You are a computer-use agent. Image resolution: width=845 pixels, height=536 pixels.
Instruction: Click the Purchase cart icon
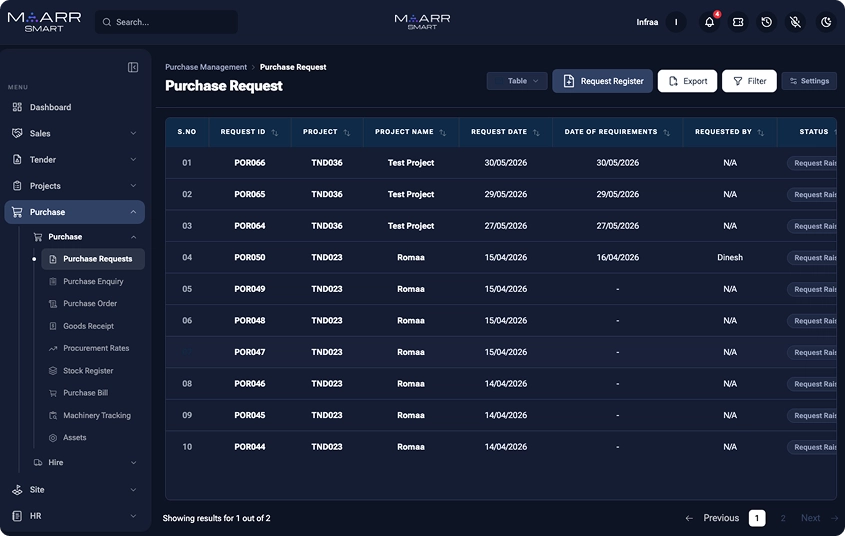point(17,212)
